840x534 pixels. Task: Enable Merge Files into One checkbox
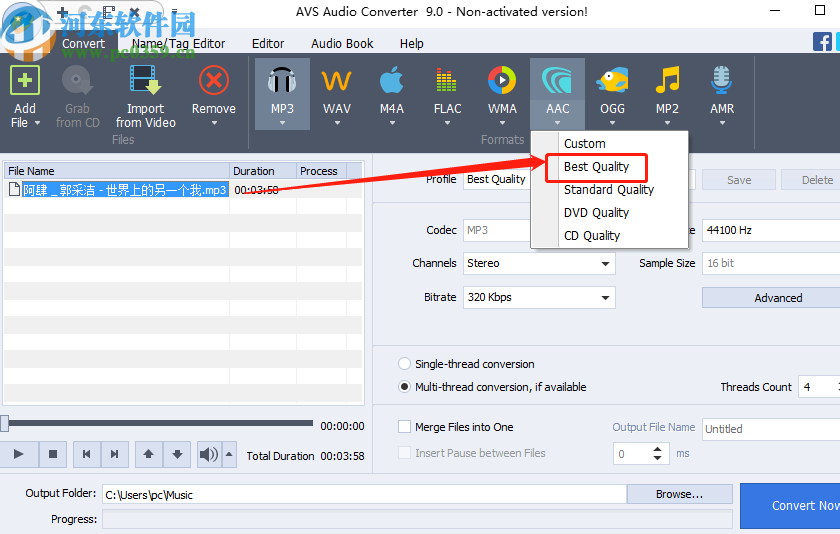coord(404,427)
